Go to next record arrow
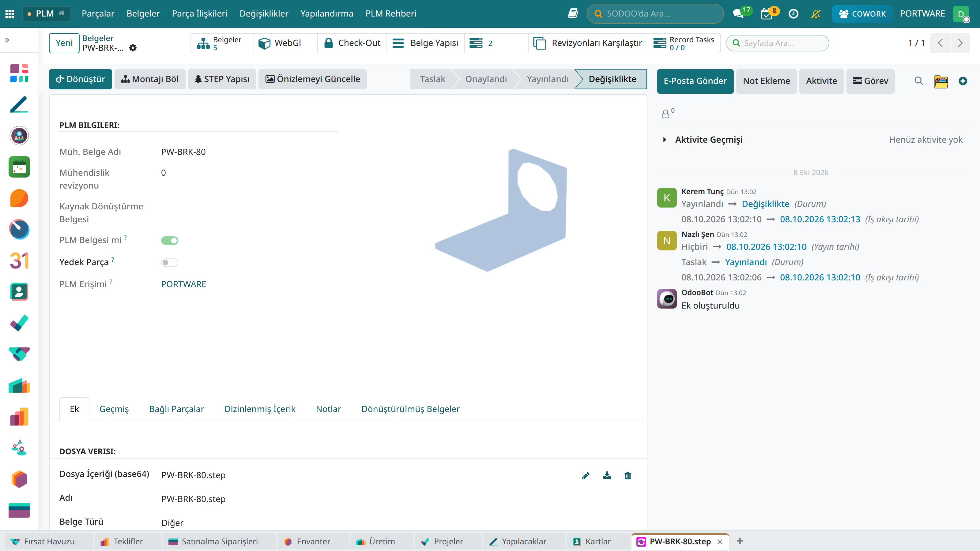Screen dimensions: 980x551 tap(960, 43)
